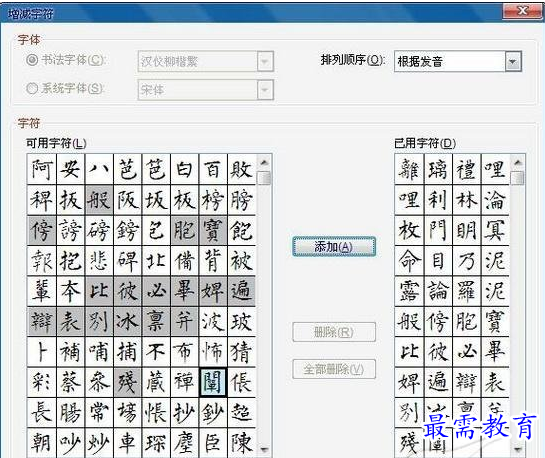Image resolution: width=545 pixels, height=458 pixels.
Task: Select character 白 in available characters
Action: point(185,169)
